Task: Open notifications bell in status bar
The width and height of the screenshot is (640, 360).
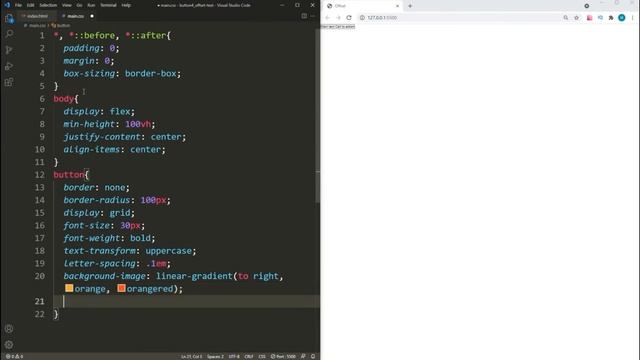Action: point(313,356)
